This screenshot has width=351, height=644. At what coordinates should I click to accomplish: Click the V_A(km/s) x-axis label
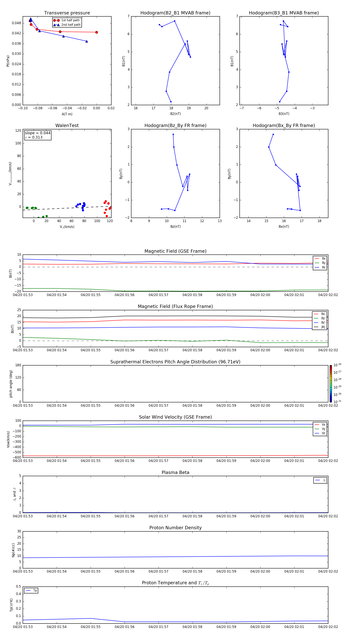click(x=67, y=227)
